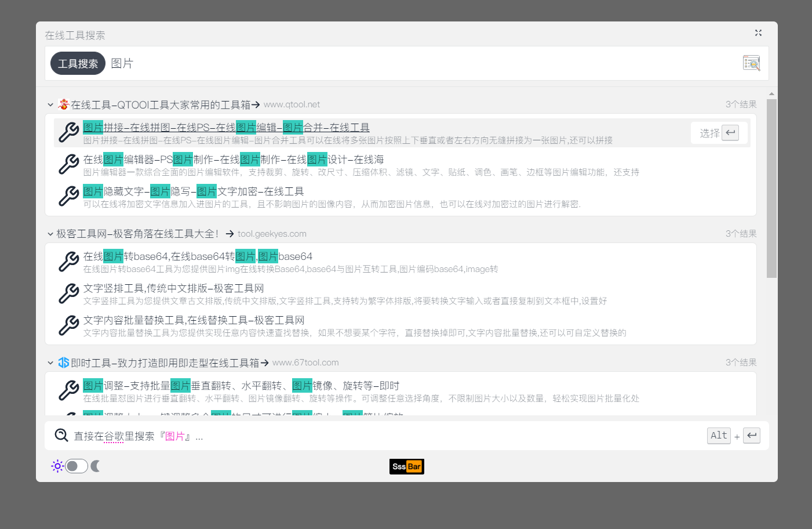Click the SssBar logo
The height and width of the screenshot is (529, 812).
406,466
